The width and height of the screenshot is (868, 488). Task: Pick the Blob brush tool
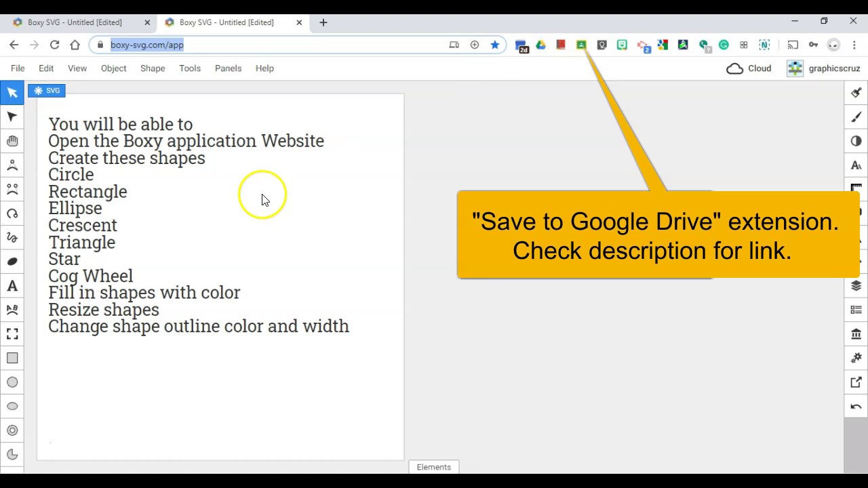pyautogui.click(x=12, y=262)
